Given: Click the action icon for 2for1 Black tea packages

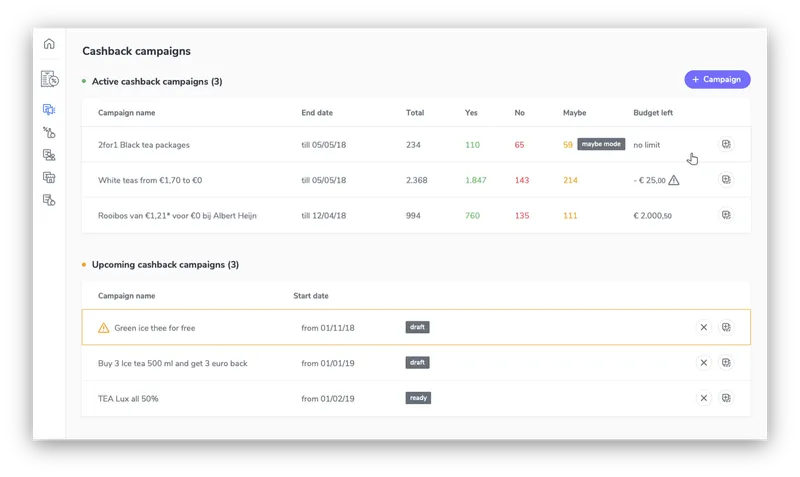Looking at the screenshot, I should click(x=726, y=144).
